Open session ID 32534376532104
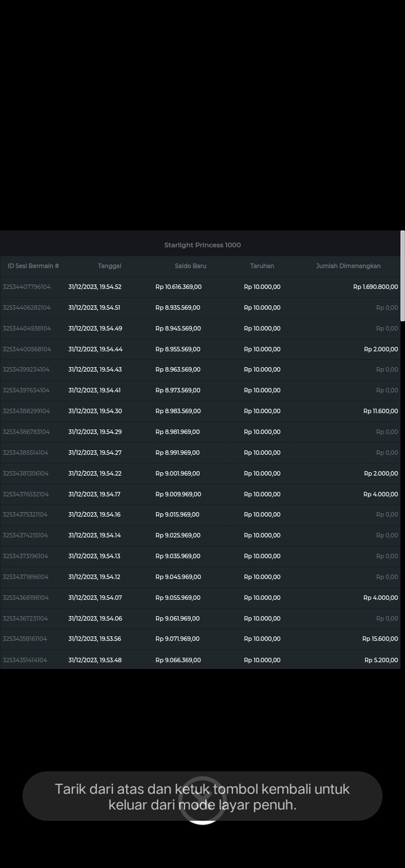The height and width of the screenshot is (868, 405). point(26,494)
